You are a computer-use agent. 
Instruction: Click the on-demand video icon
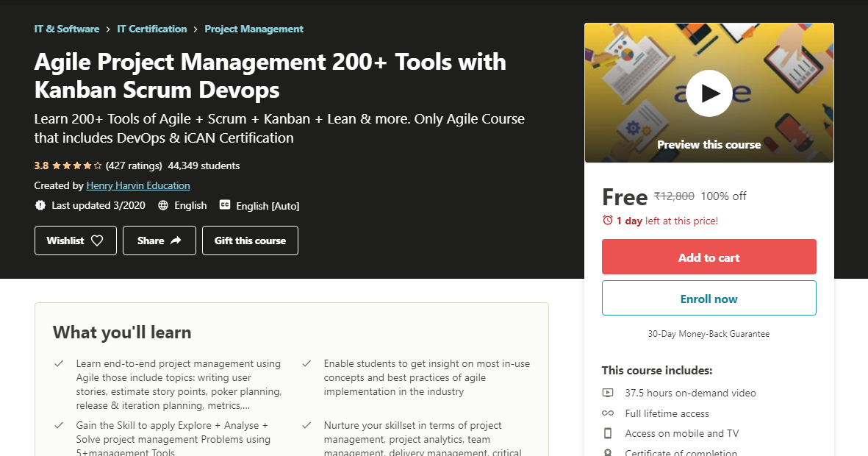608,393
